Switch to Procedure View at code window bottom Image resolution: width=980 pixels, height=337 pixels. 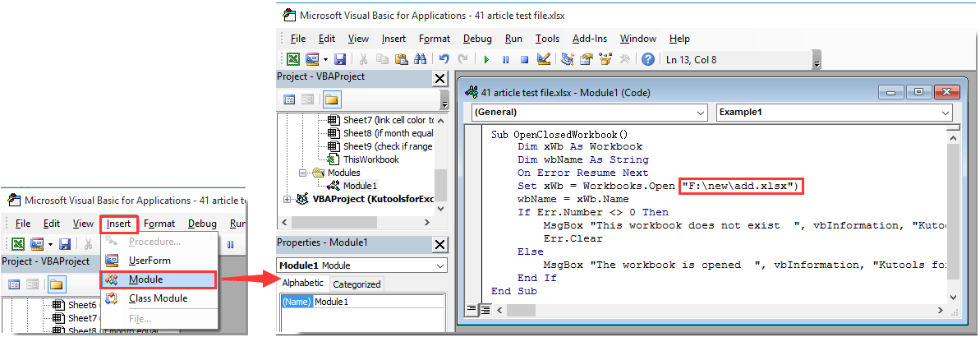[471, 310]
